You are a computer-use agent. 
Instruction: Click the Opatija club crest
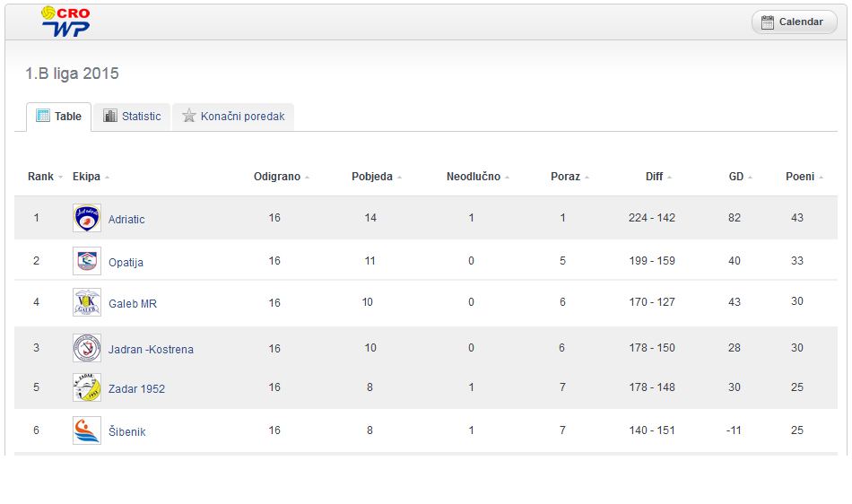(87, 261)
